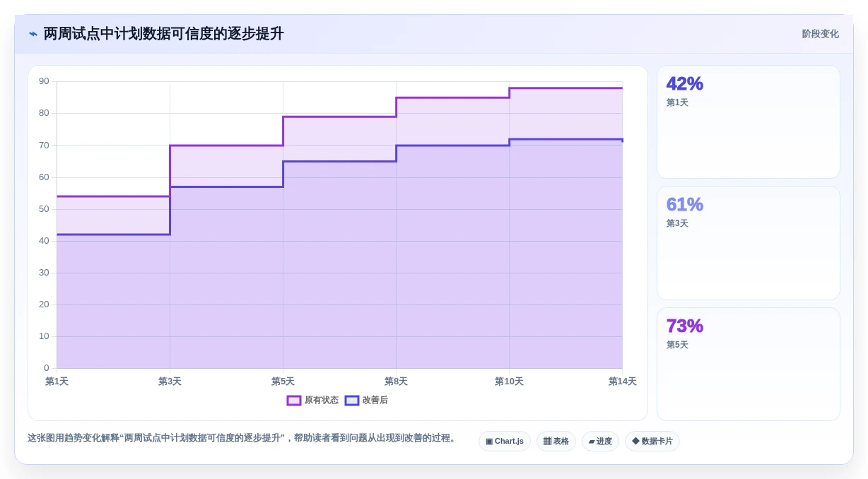
Task: Click the 第14天 x-axis label
Action: coord(622,382)
